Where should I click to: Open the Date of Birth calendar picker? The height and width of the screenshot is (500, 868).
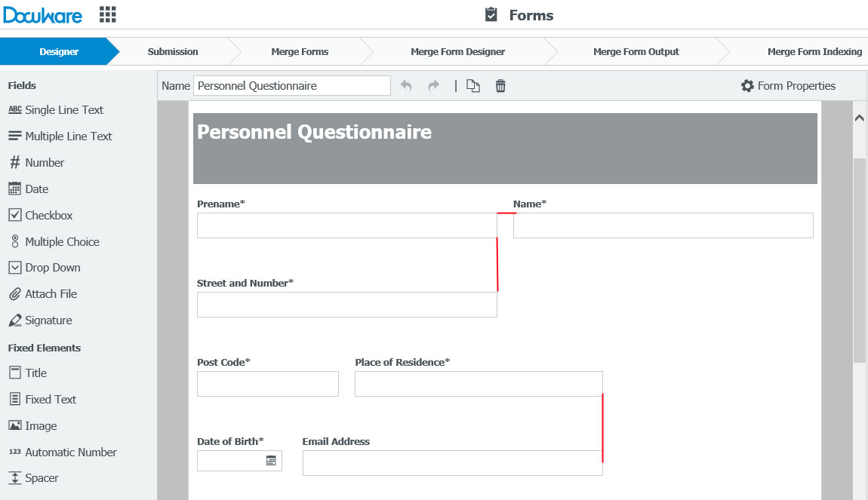(273, 460)
